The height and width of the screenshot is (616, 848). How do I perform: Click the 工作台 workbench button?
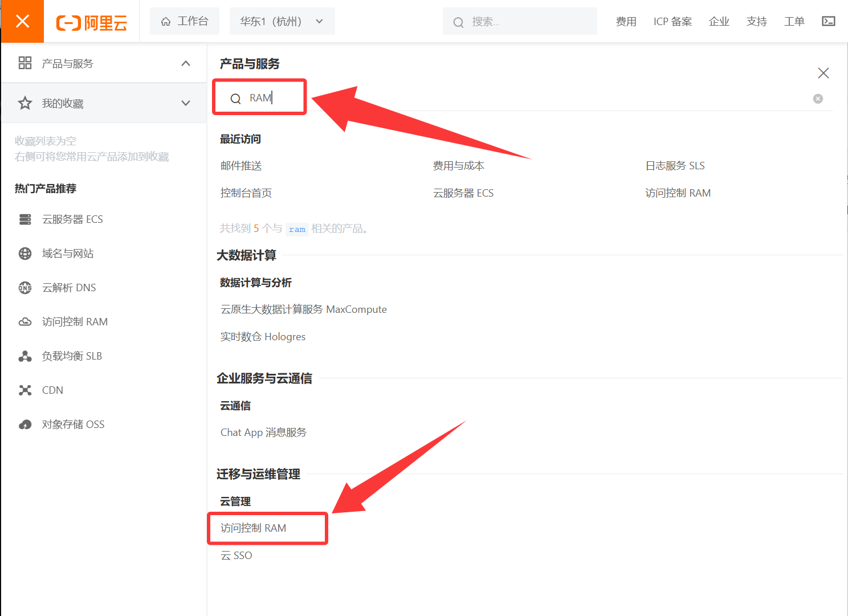185,21
